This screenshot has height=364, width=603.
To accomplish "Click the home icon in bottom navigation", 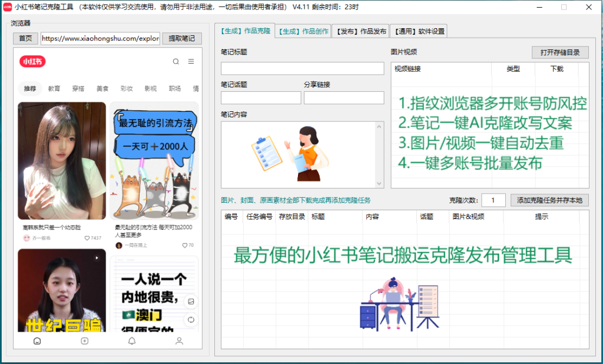I will [x=37, y=340].
